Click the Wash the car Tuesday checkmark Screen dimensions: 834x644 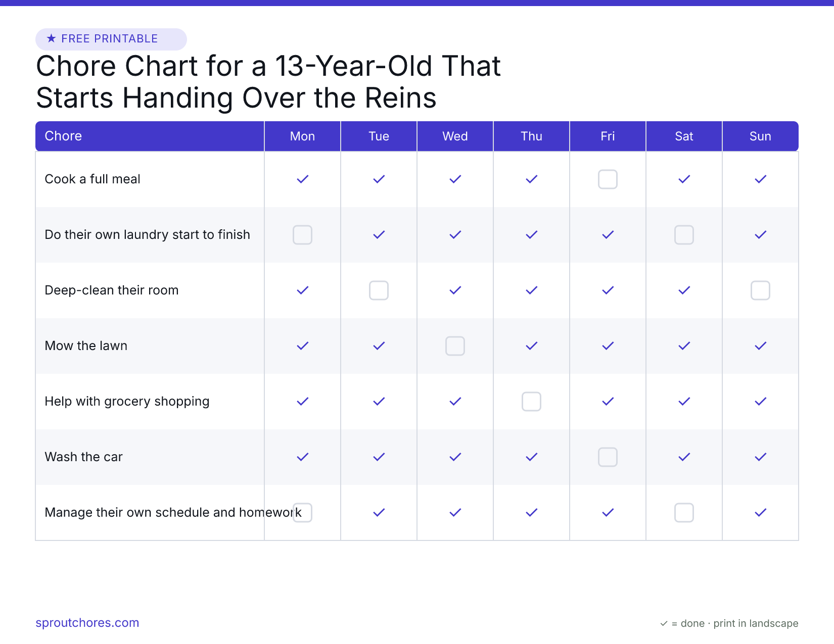pyautogui.click(x=379, y=457)
